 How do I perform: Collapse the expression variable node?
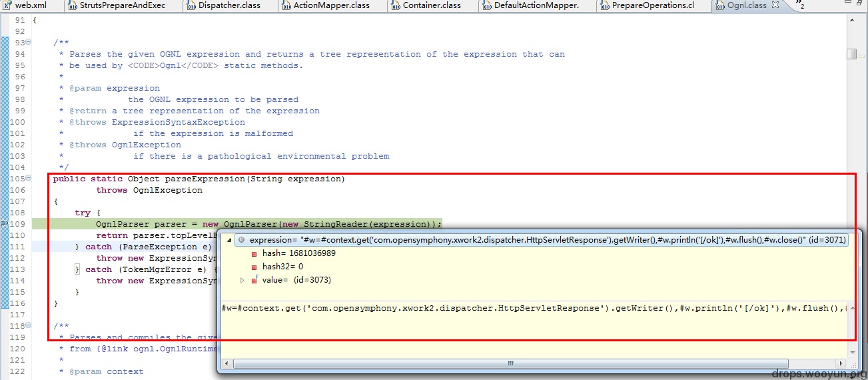tap(230, 239)
